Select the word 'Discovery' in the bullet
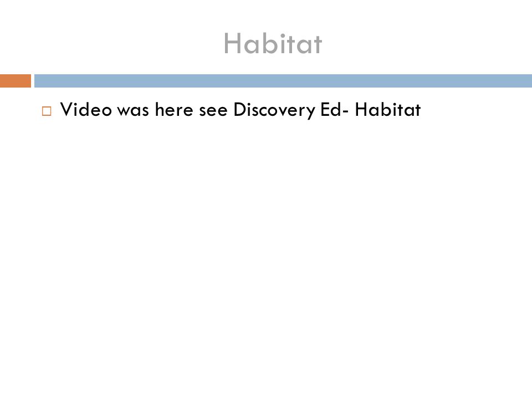The image size is (532, 399). [274, 110]
